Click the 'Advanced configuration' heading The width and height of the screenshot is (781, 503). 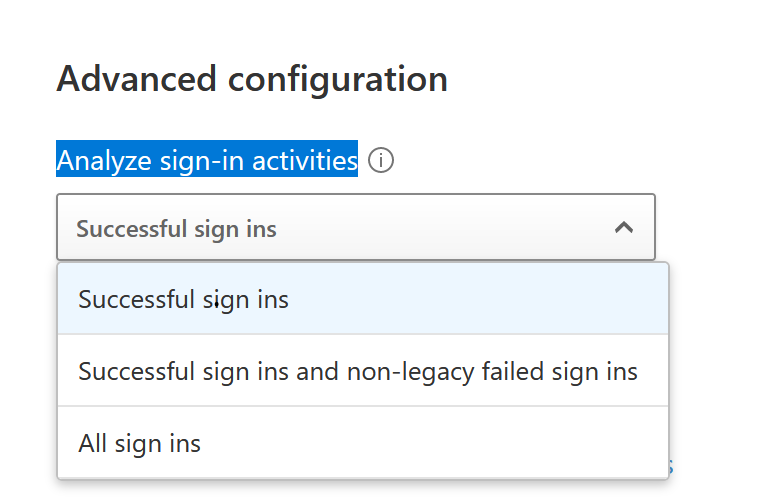click(252, 79)
